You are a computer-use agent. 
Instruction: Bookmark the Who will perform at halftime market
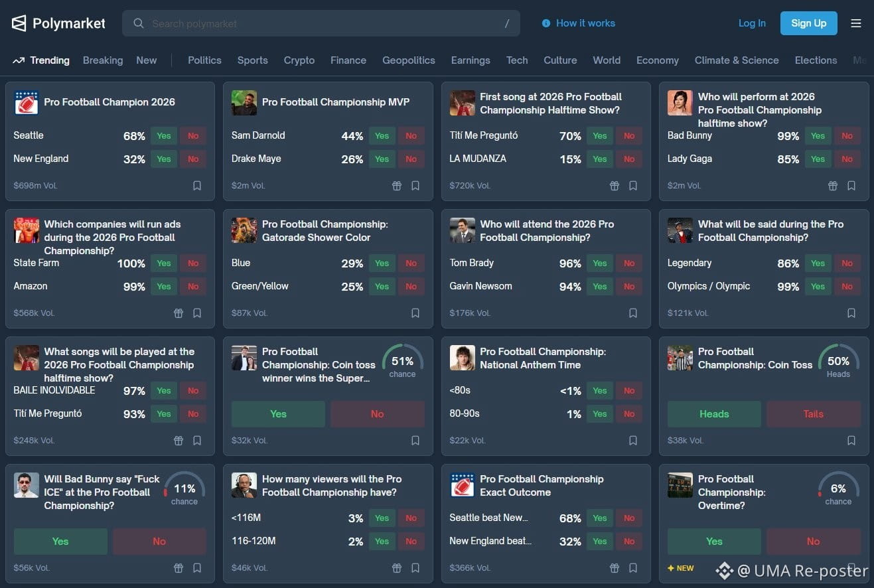[851, 186]
